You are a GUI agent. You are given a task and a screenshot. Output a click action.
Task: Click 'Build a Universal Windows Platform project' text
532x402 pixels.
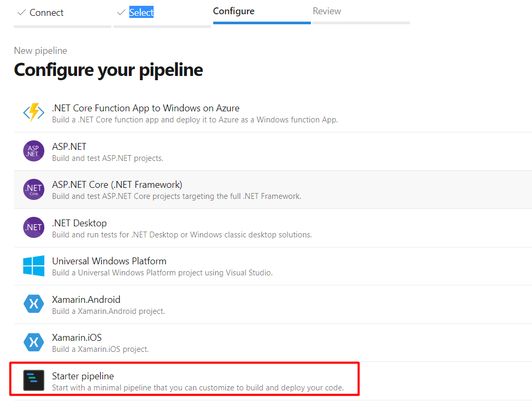pyautogui.click(x=162, y=273)
